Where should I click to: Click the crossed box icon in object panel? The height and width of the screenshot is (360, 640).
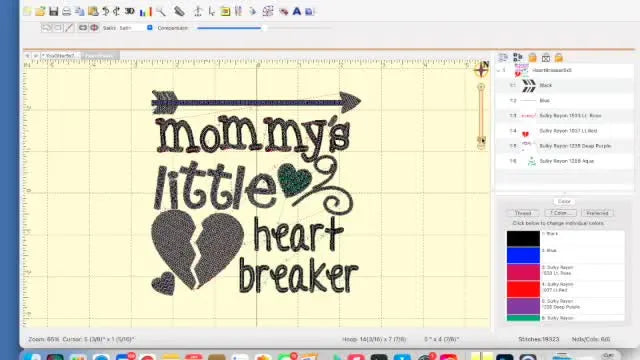tap(546, 58)
